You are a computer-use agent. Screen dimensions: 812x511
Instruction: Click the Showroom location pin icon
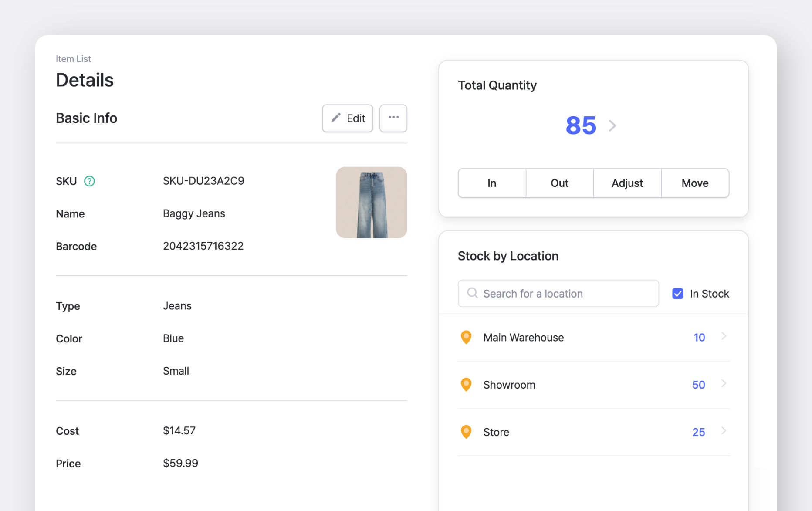point(466,384)
